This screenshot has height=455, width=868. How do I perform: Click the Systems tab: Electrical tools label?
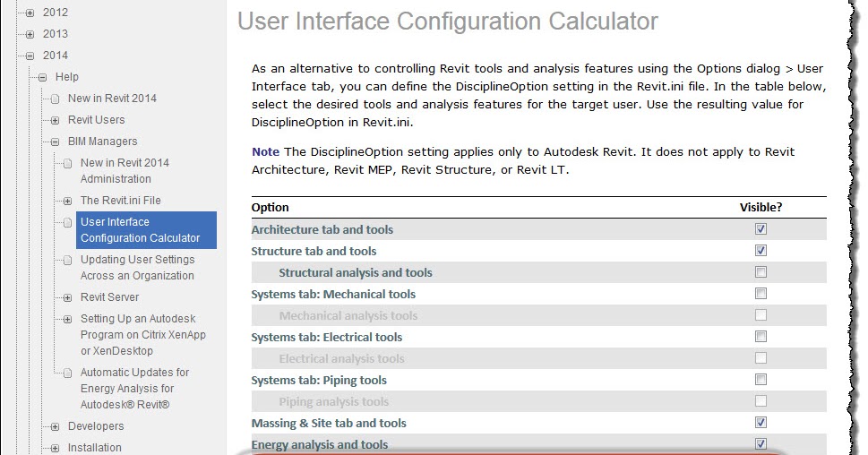pos(327,337)
